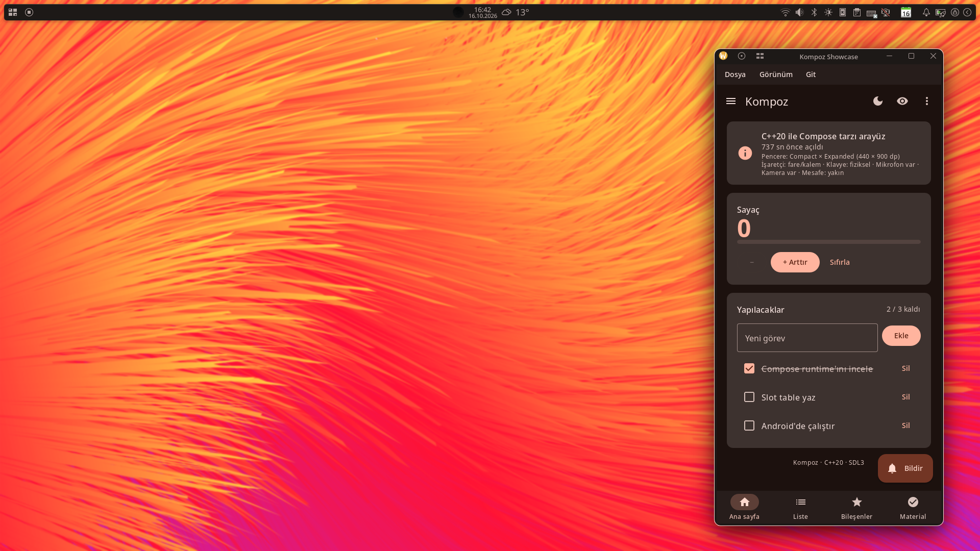This screenshot has height=551, width=980.
Task: Click the weather 13° widget
Action: click(x=515, y=12)
